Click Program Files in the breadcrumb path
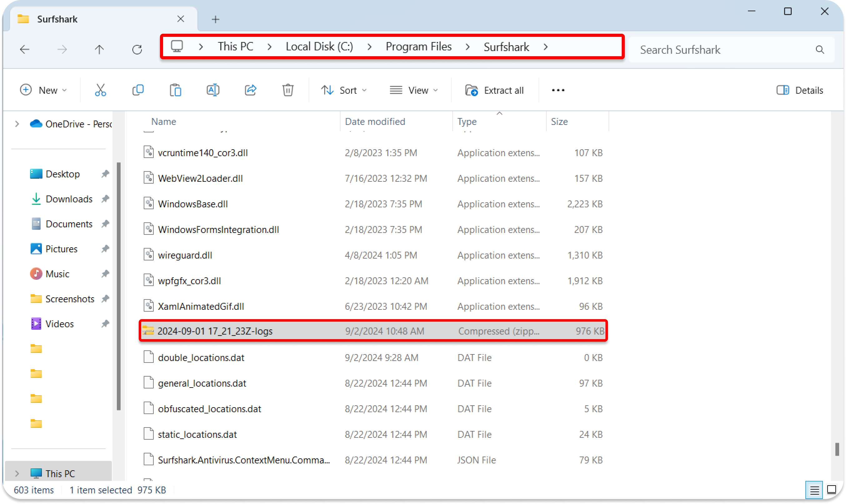 pyautogui.click(x=419, y=47)
